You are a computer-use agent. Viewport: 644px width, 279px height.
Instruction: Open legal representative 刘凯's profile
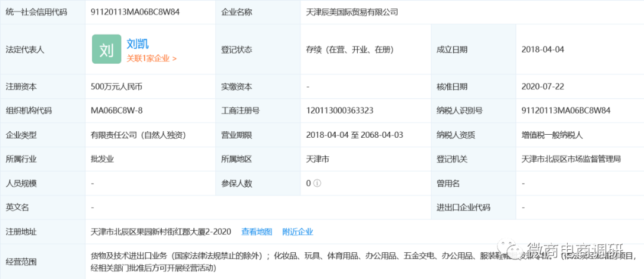[138, 44]
